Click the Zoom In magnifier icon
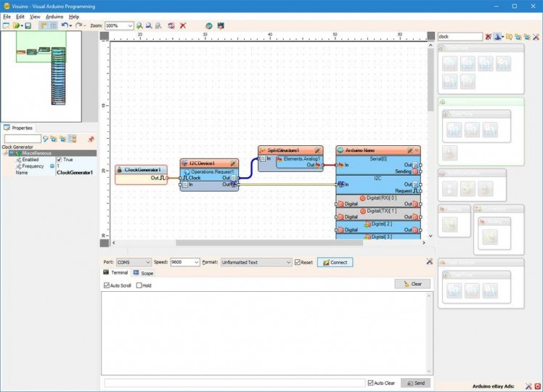 (139, 25)
